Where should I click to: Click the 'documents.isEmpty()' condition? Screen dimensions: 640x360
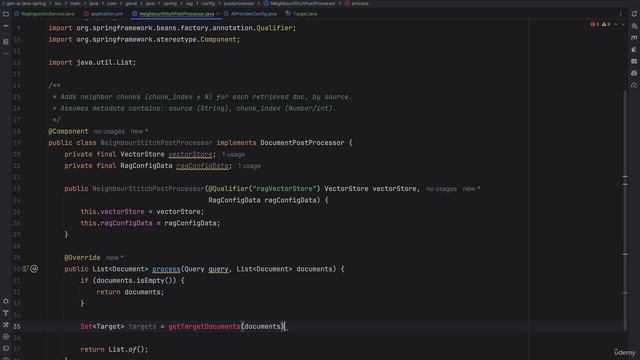134,280
